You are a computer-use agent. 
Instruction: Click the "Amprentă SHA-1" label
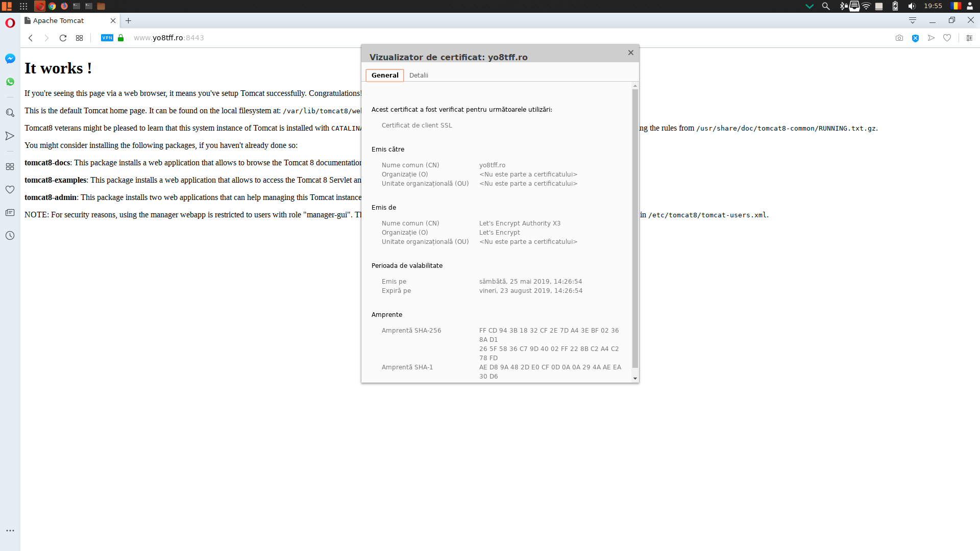[x=407, y=367]
